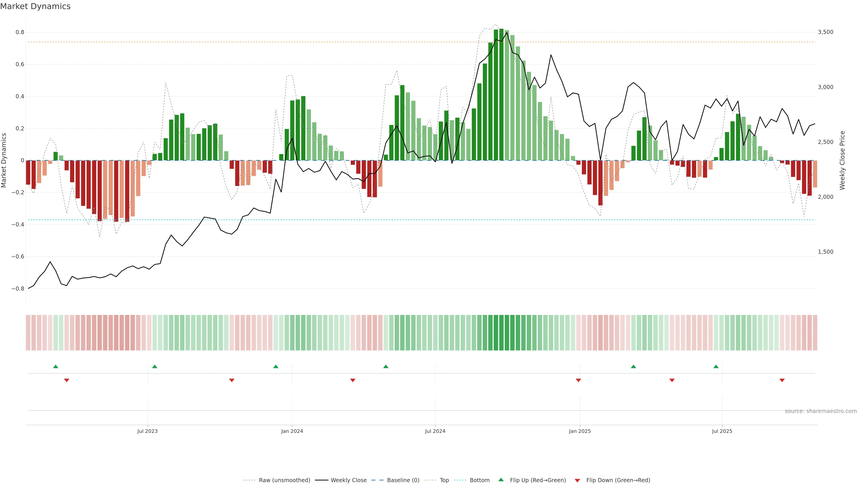Select the Jul 2025 x-axis label
868x488 pixels.
(722, 431)
